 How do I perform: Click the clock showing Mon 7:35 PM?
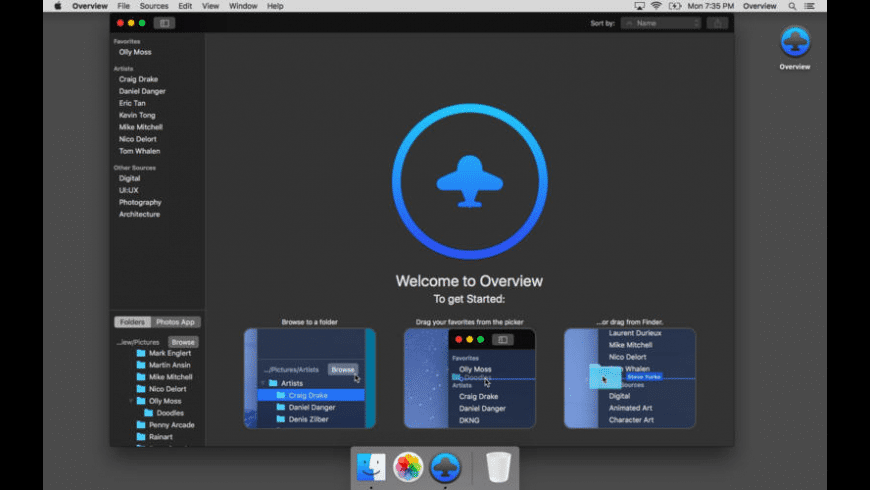(710, 6)
